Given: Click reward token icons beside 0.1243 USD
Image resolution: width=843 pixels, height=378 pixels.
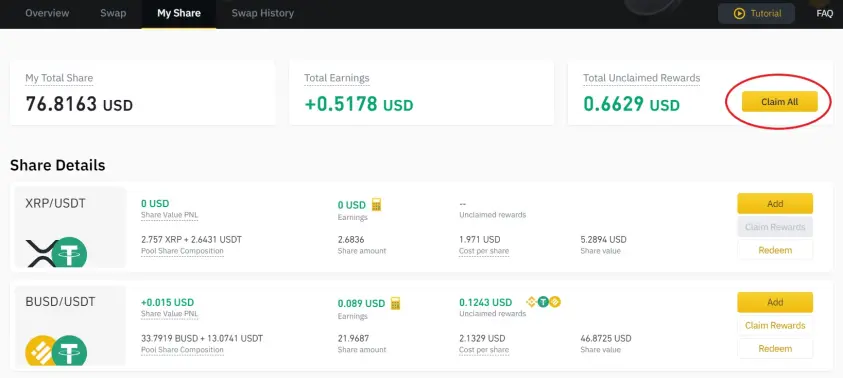Looking at the screenshot, I should (544, 302).
